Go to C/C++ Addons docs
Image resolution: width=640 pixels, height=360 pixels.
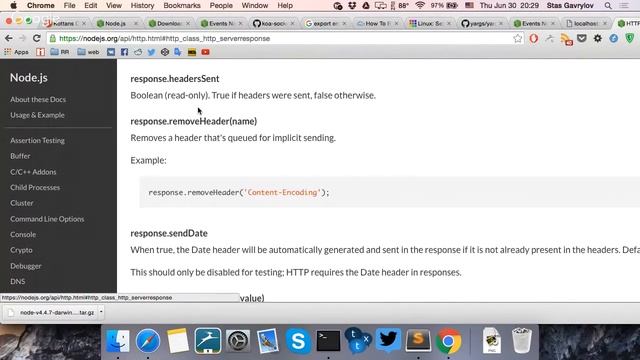click(33, 172)
